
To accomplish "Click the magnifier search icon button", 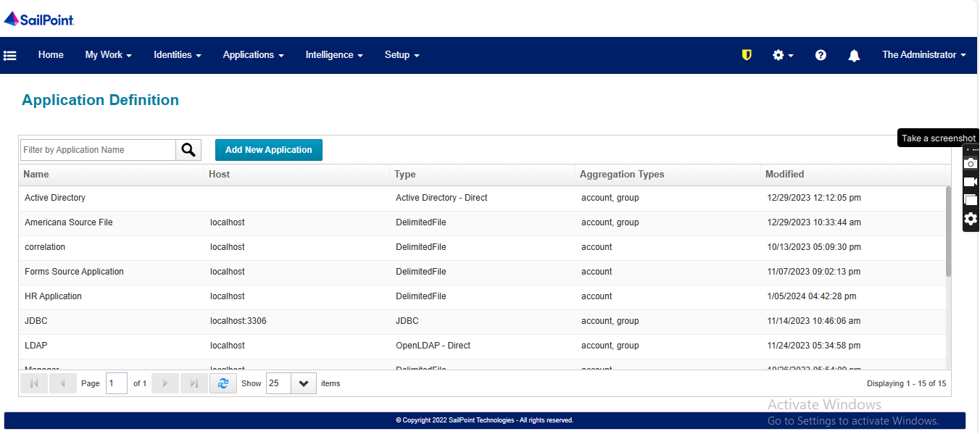I will tap(188, 150).
